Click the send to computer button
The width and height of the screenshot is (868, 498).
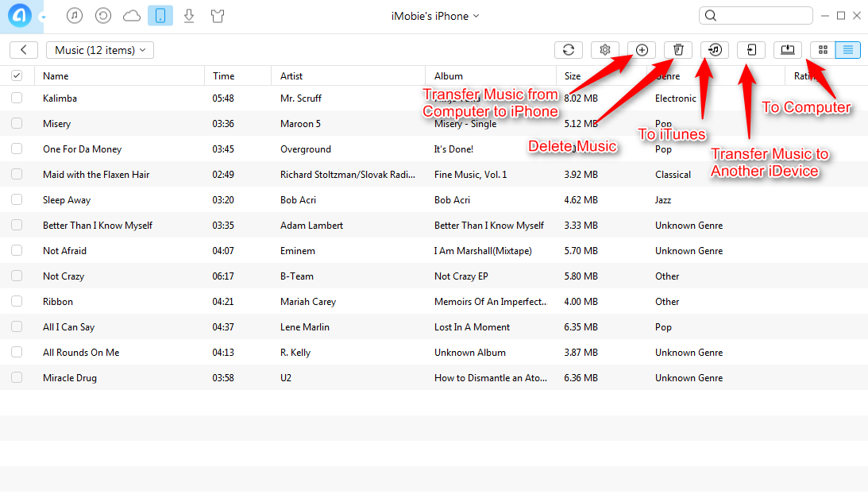788,50
